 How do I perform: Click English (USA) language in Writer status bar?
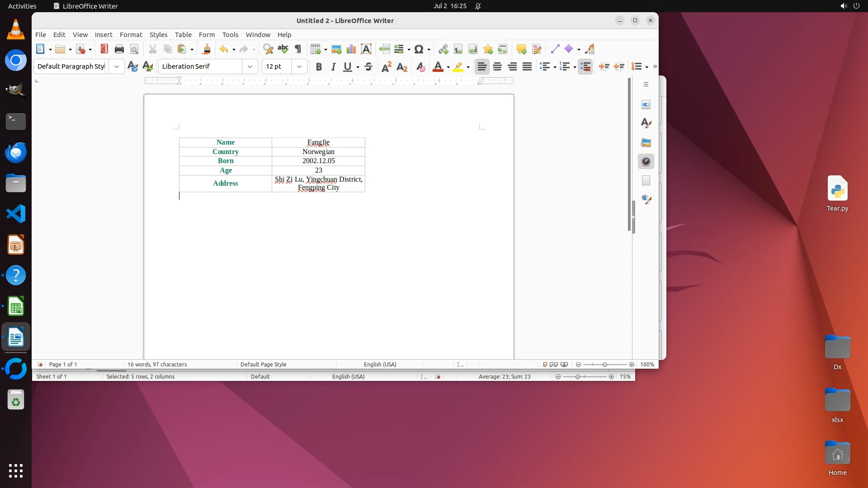pyautogui.click(x=380, y=364)
